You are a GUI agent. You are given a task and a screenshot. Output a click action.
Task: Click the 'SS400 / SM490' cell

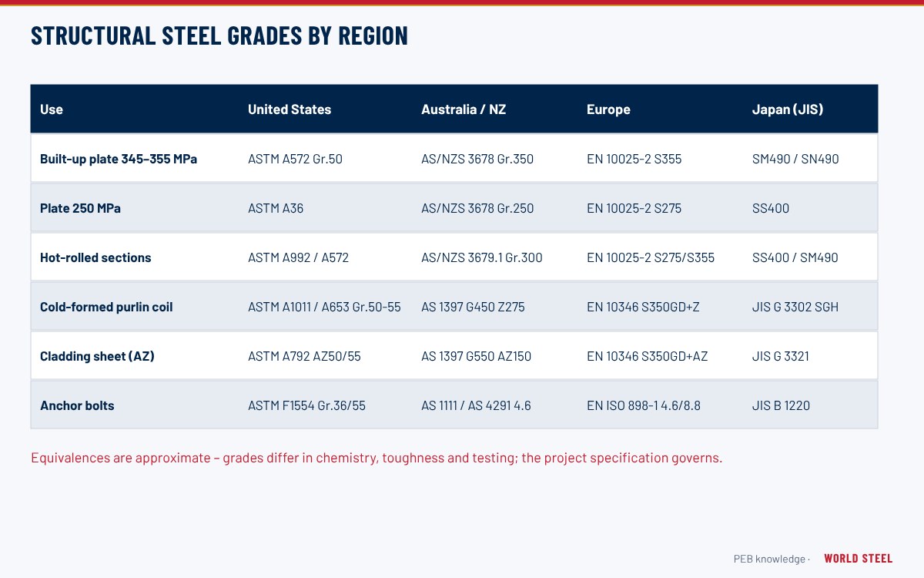pos(795,257)
